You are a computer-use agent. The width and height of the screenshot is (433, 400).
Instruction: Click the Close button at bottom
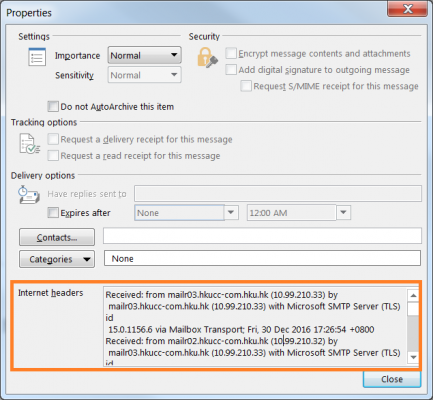[392, 379]
